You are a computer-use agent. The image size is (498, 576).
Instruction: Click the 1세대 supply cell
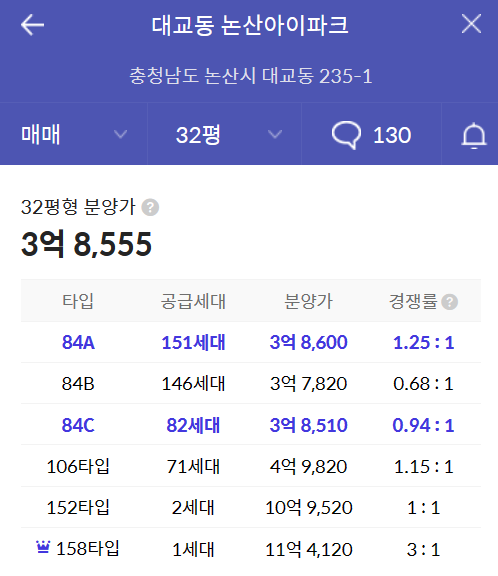(193, 550)
